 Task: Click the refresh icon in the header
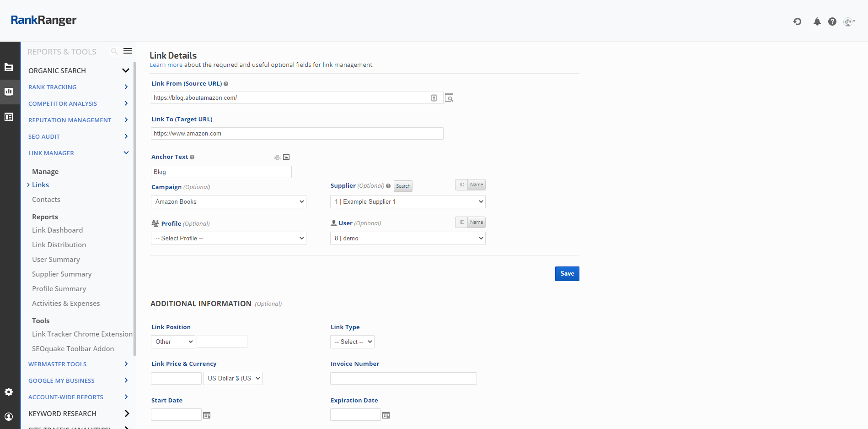tap(797, 22)
